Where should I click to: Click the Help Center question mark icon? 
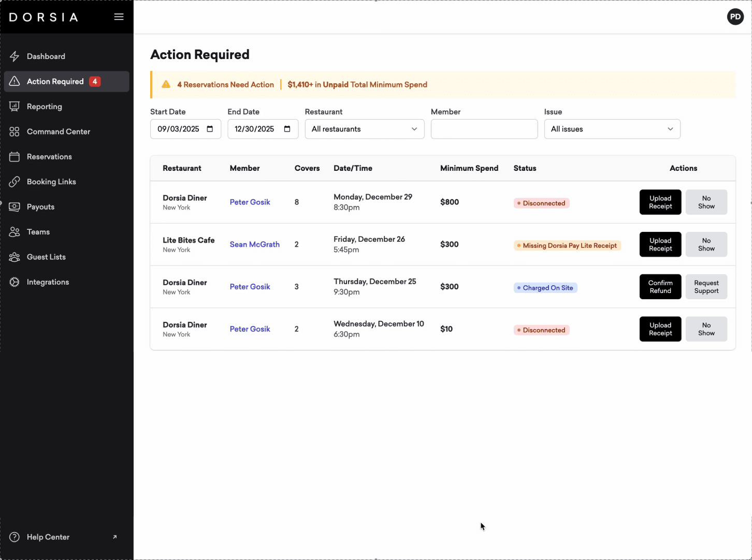pyautogui.click(x=15, y=537)
